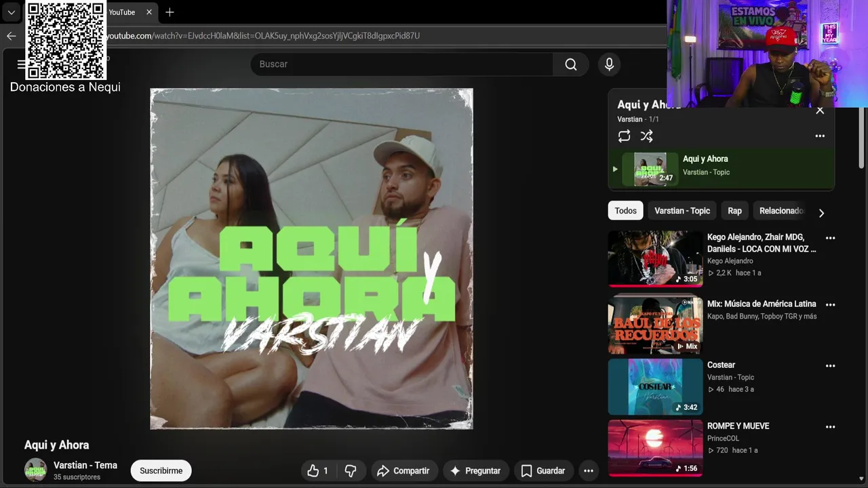The image size is (868, 488).
Task: Open the Varstian - Tema channel link
Action: (85, 465)
